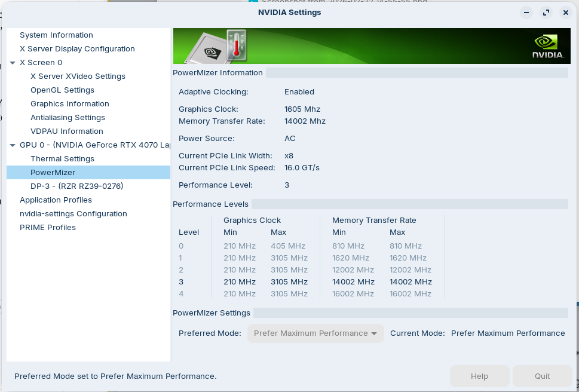Viewport: 579px width, 392px height.
Task: Open Graphics Information page
Action: [x=69, y=104]
